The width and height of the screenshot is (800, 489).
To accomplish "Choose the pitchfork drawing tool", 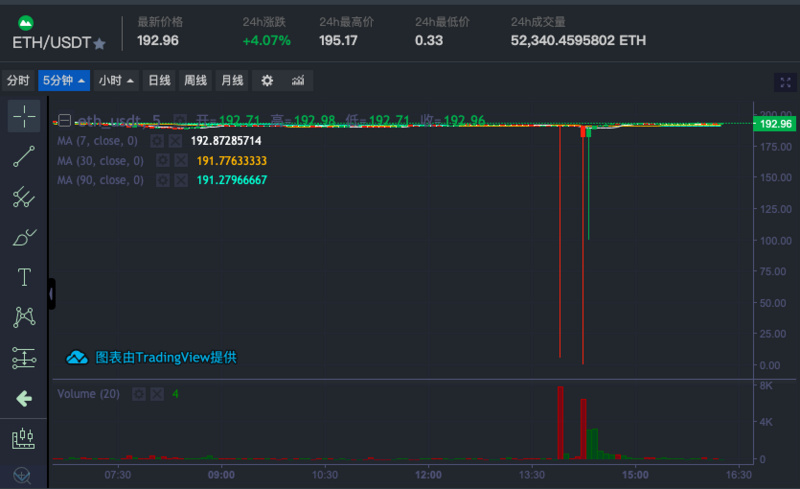I will point(23,197).
